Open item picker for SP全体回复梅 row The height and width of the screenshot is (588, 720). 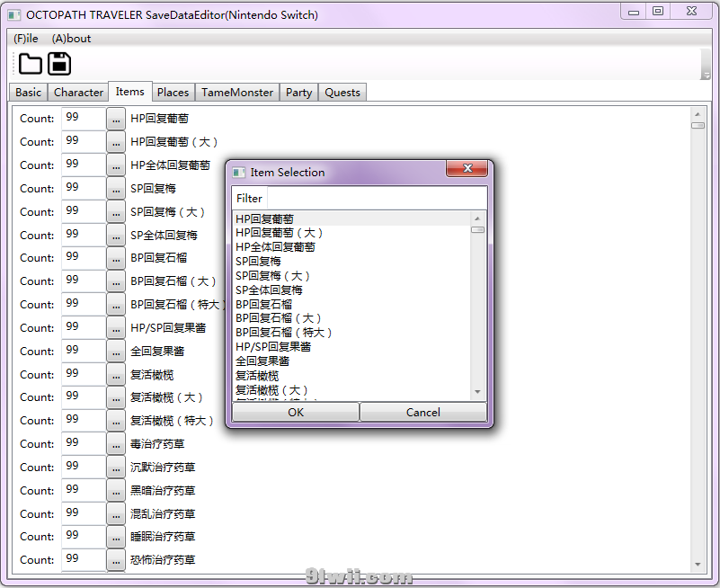pos(116,236)
